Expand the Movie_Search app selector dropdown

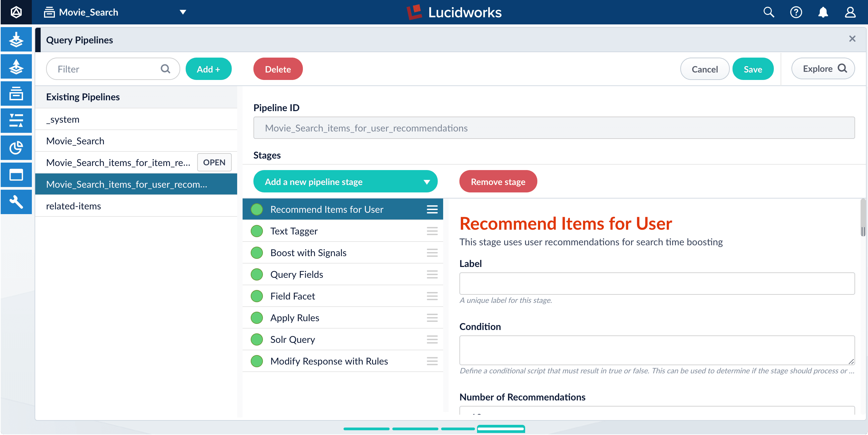click(x=183, y=12)
